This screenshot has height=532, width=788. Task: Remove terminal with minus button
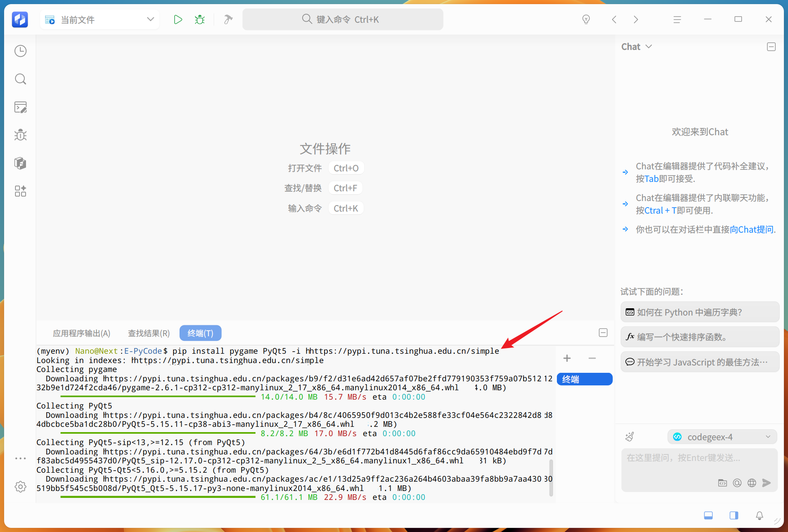(x=592, y=358)
